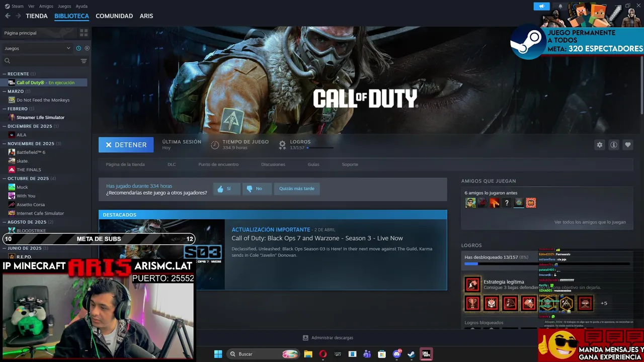Click the Windows Buscar search box
Screen dimensions: 644x362
click(263, 354)
